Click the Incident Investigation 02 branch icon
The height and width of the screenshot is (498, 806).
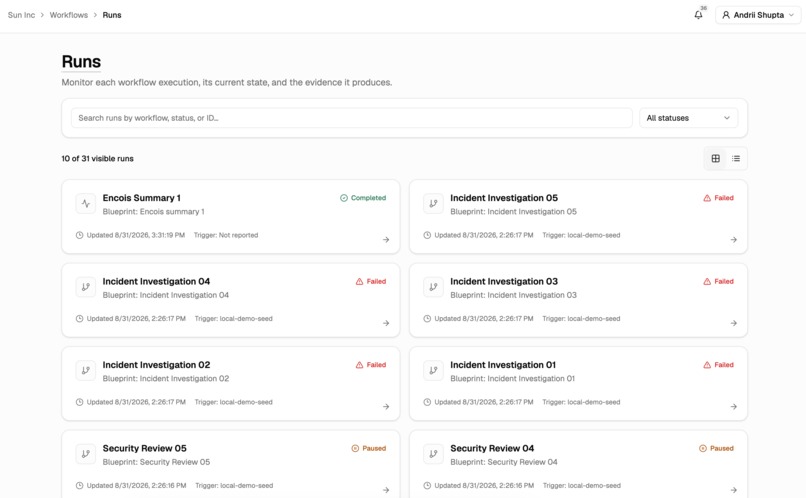86,371
